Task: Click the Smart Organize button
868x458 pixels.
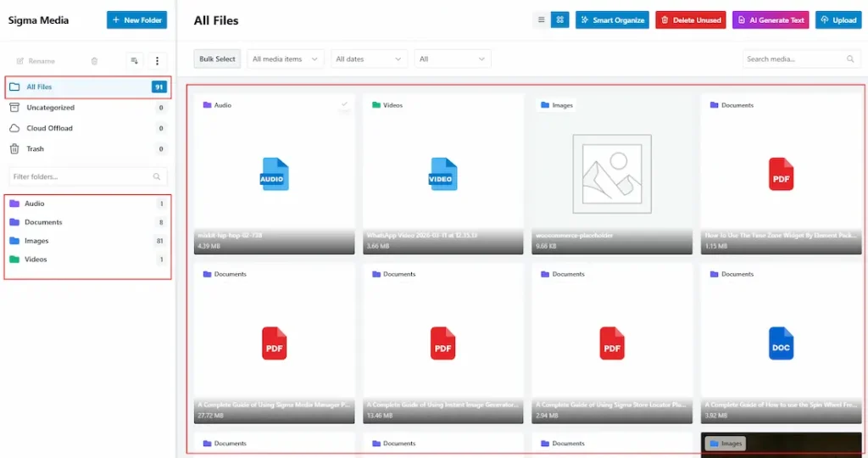Action: click(x=612, y=20)
